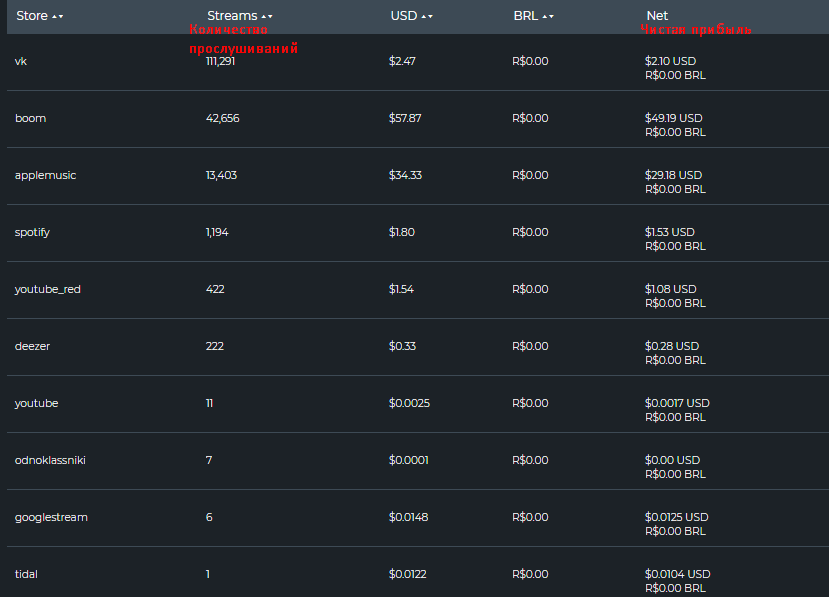The image size is (829, 597).
Task: Click the $2.47 USD value
Action: click(x=402, y=61)
